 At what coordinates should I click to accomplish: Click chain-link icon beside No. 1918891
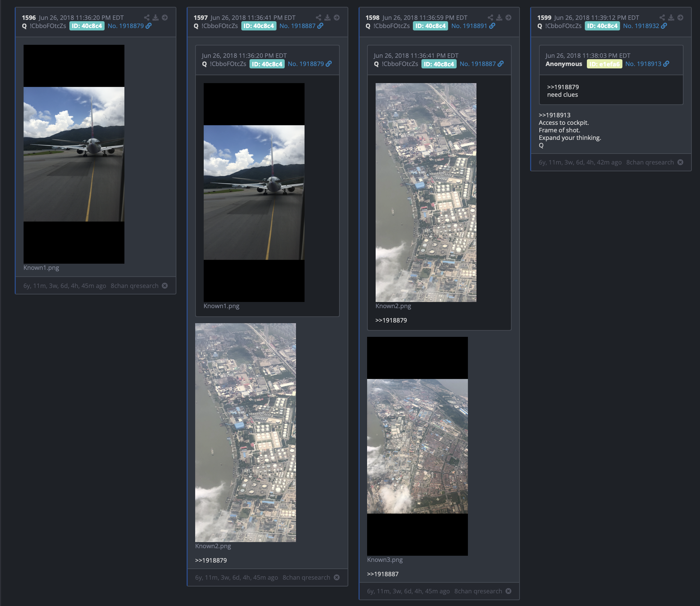click(492, 26)
